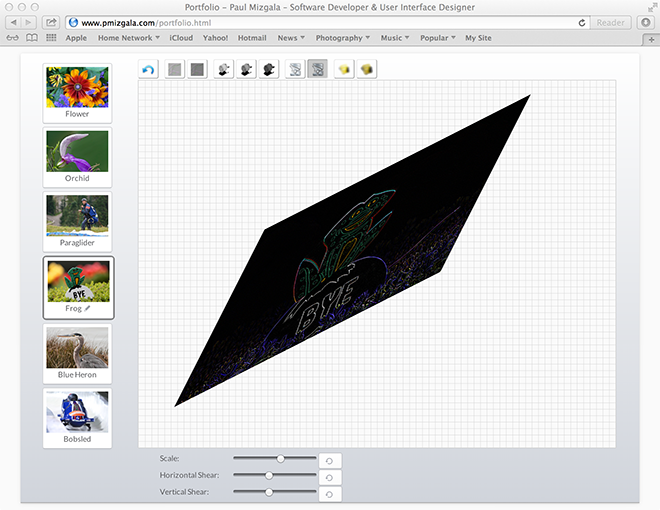This screenshot has width=660, height=510.
Task: Select the medium-tone fan-shaped filter icon
Action: pyautogui.click(x=246, y=69)
